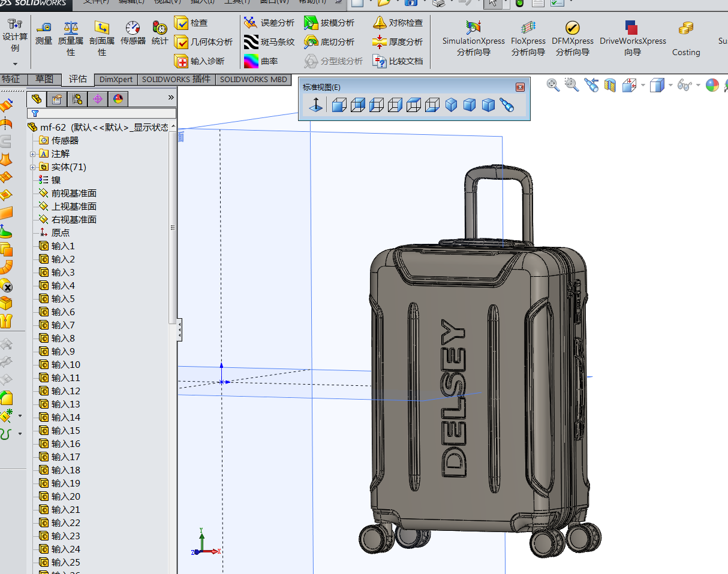Image resolution: width=728 pixels, height=574 pixels.
Task: Select the 镍 material item
Action: point(50,180)
